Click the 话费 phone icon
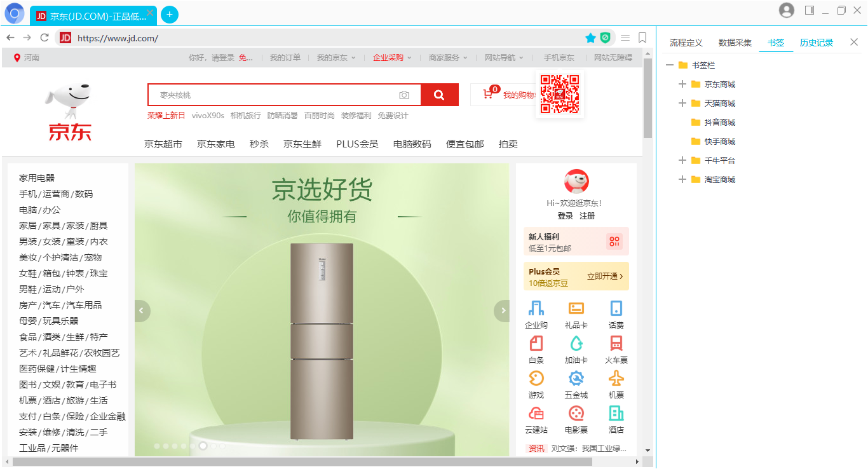Image resolution: width=868 pixels, height=469 pixels. point(616,308)
